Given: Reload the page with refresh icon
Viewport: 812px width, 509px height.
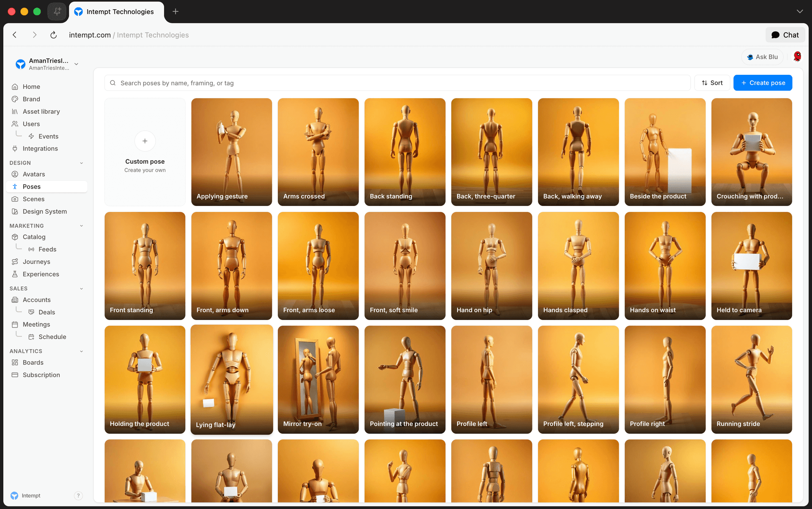Looking at the screenshot, I should pyautogui.click(x=53, y=35).
